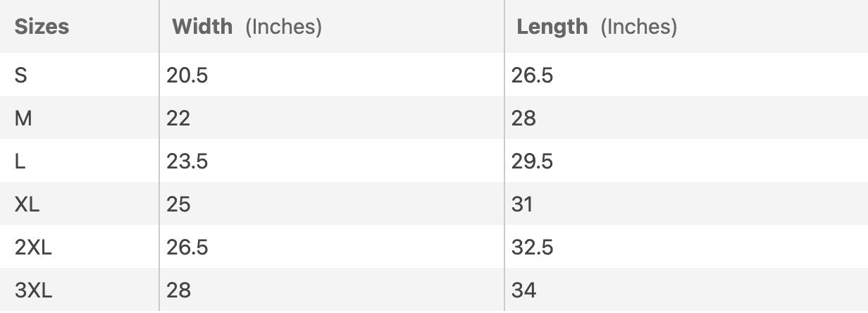The image size is (868, 313).
Task: Select the L size row label
Action: coord(20,161)
